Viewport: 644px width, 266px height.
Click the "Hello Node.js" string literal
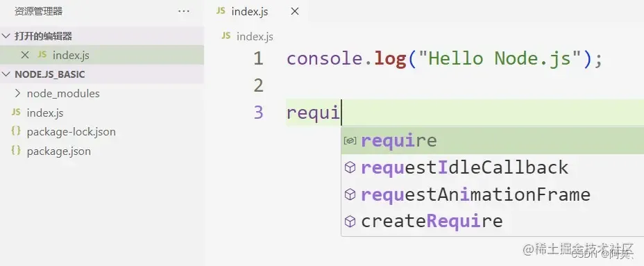click(499, 59)
